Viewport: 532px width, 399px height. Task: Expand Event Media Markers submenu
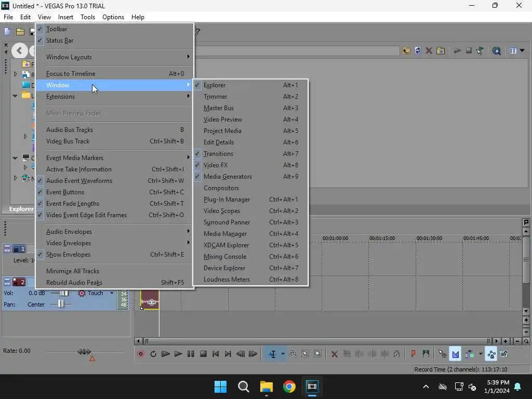(115, 158)
